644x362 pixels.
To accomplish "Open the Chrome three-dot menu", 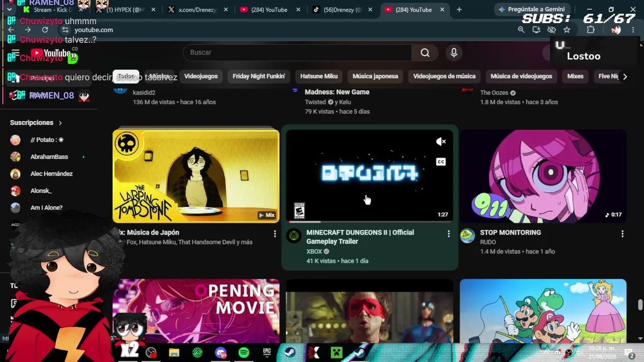I will pos(632,30).
